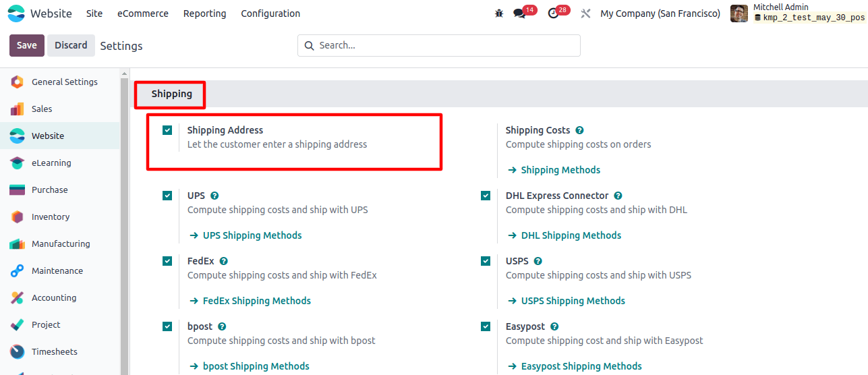Viewport: 868px width, 375px height.
Task: Click the search magnifier icon
Action: click(310, 46)
